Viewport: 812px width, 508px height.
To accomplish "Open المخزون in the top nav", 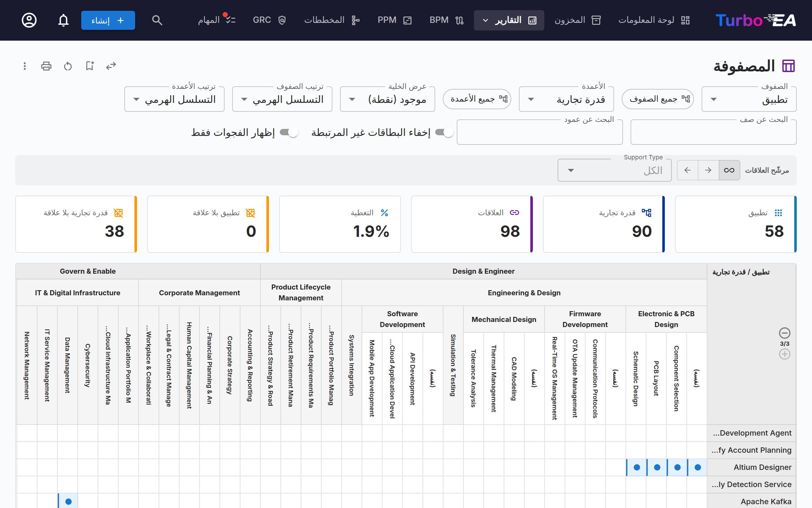I will [578, 20].
